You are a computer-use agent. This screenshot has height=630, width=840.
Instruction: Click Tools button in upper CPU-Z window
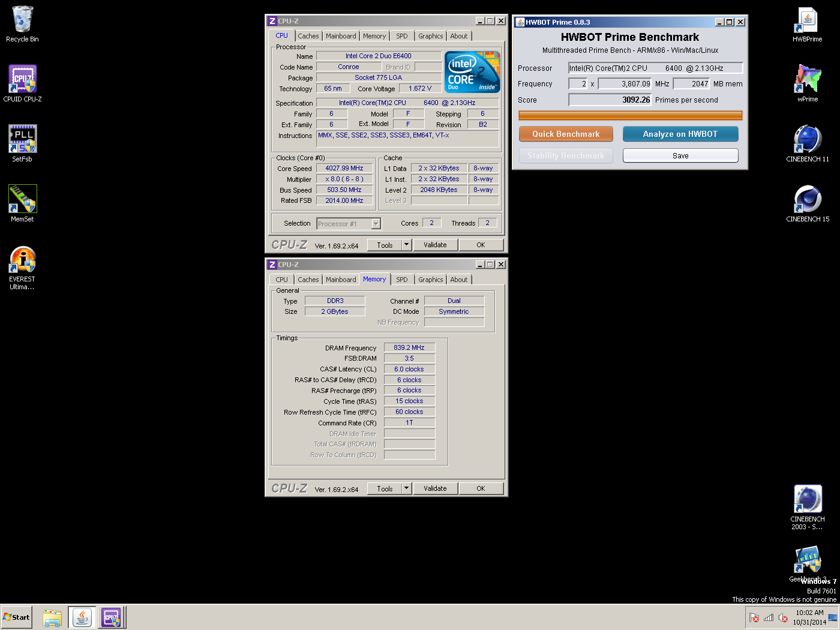(x=385, y=245)
